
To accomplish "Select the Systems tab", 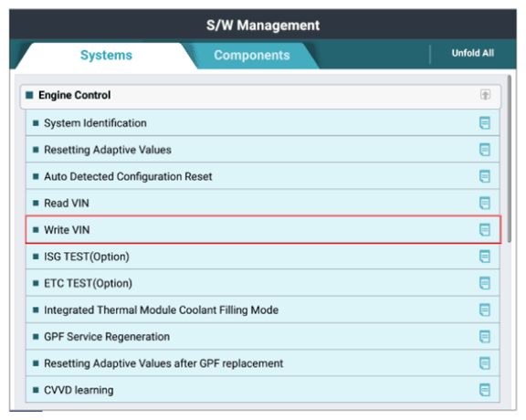I will coord(106,56).
